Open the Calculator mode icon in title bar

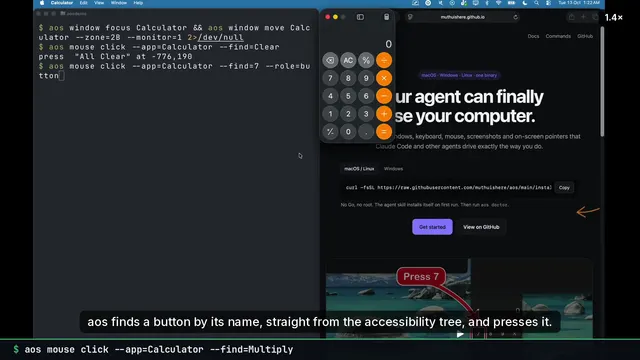[387, 17]
